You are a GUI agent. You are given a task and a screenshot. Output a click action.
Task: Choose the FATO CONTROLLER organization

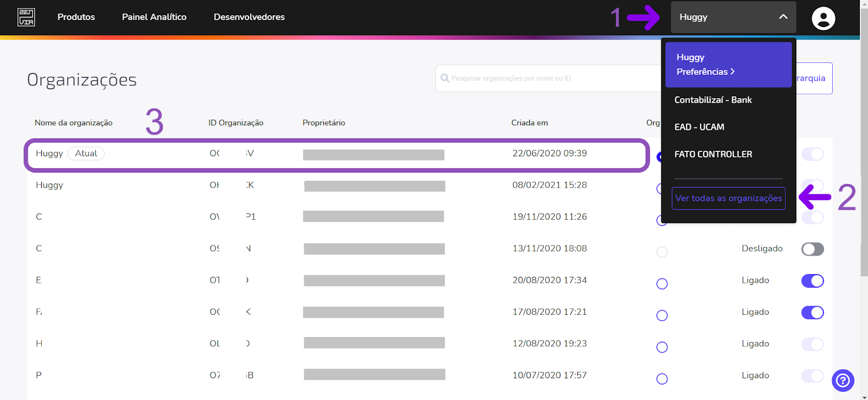click(x=713, y=154)
